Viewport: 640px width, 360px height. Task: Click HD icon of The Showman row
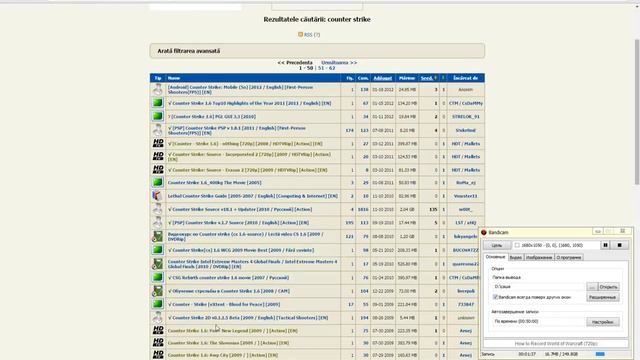tap(158, 342)
